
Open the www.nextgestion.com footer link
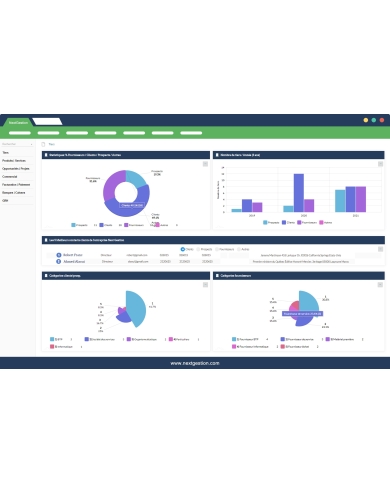[195, 363]
